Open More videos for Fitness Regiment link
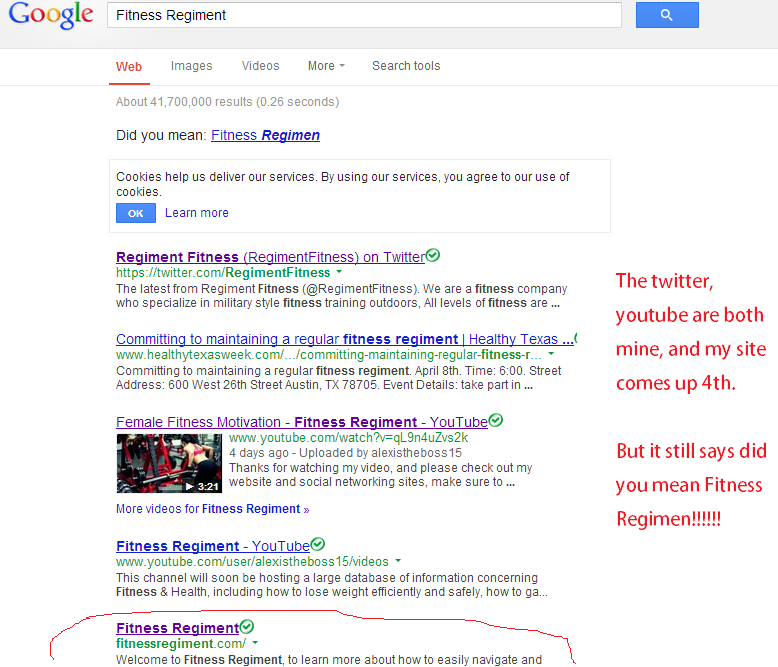 point(212,509)
